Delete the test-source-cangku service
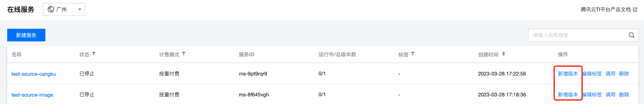 pyautogui.click(x=624, y=74)
